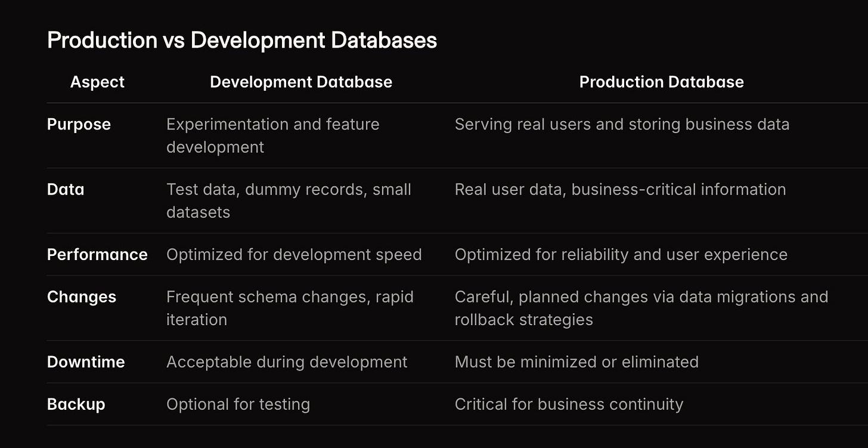
Task: Click the Backup row label
Action: point(76,404)
